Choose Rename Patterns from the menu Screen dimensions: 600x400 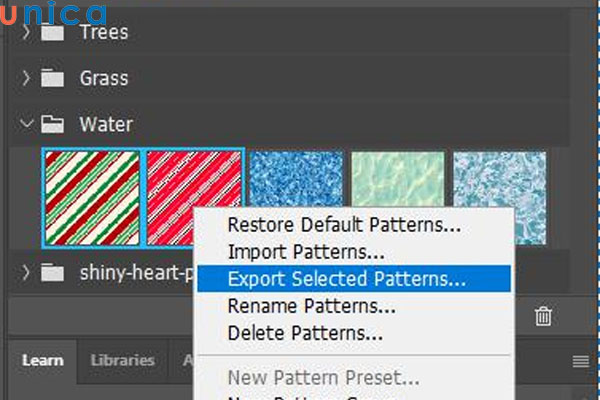(311, 305)
